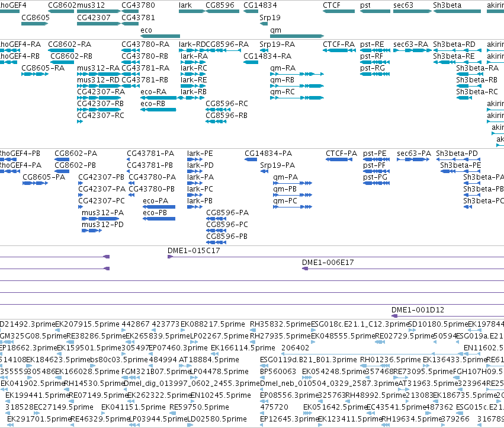
Task: Open transcript CG8605-RA label
Action: point(43,68)
